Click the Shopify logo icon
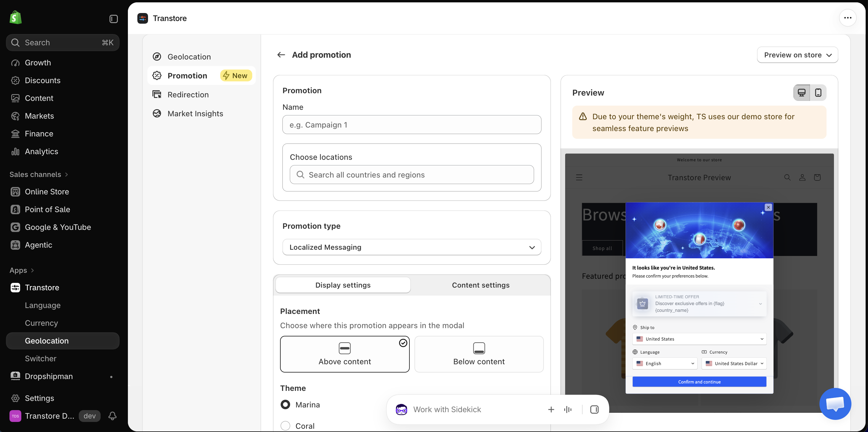The height and width of the screenshot is (432, 868). click(15, 17)
